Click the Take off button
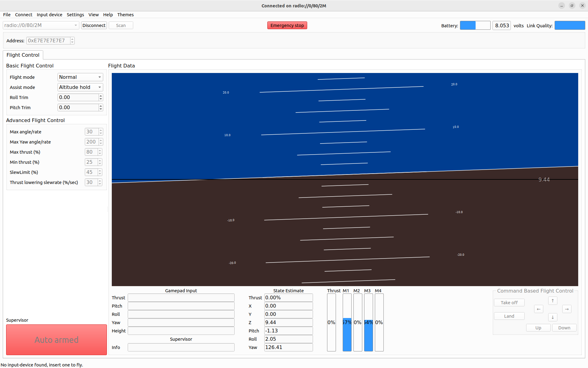 (509, 303)
